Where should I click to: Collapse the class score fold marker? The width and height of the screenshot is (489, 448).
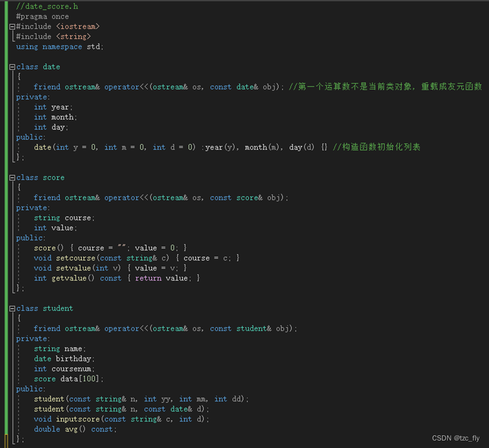tap(12, 178)
